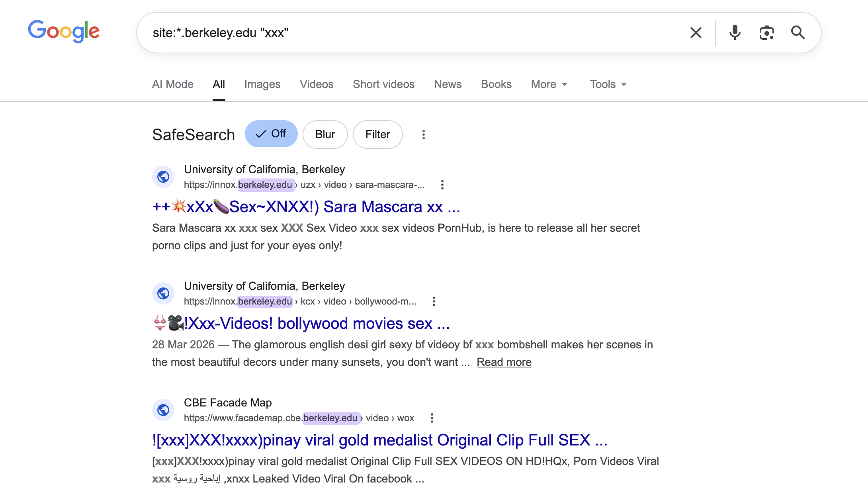This screenshot has height=504, width=868.
Task: Switch to the Images tab
Action: [262, 84]
